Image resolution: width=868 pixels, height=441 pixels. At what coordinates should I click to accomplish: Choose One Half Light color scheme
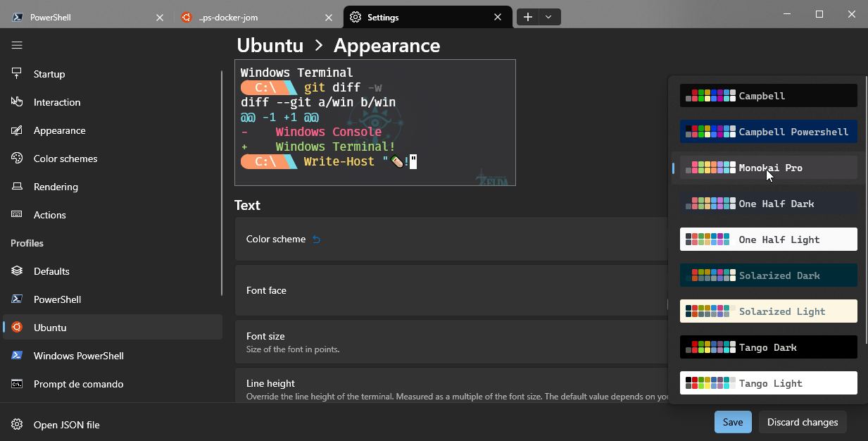[768, 240]
